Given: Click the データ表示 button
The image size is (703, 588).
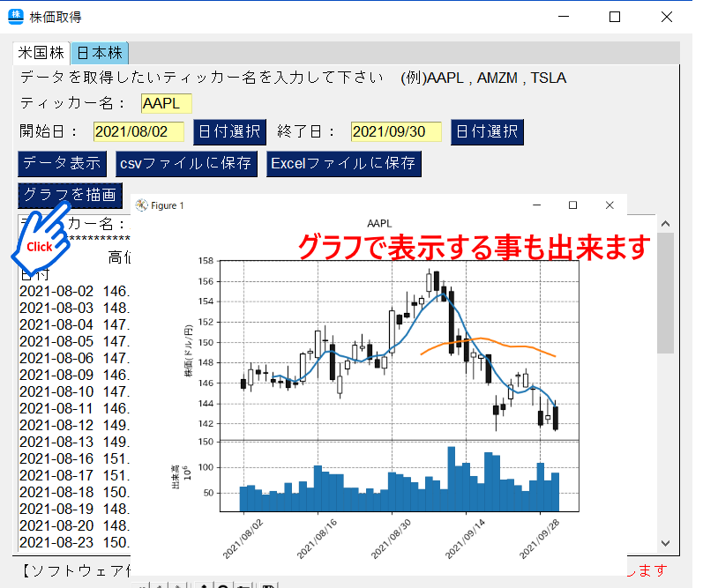Looking at the screenshot, I should point(63,164).
